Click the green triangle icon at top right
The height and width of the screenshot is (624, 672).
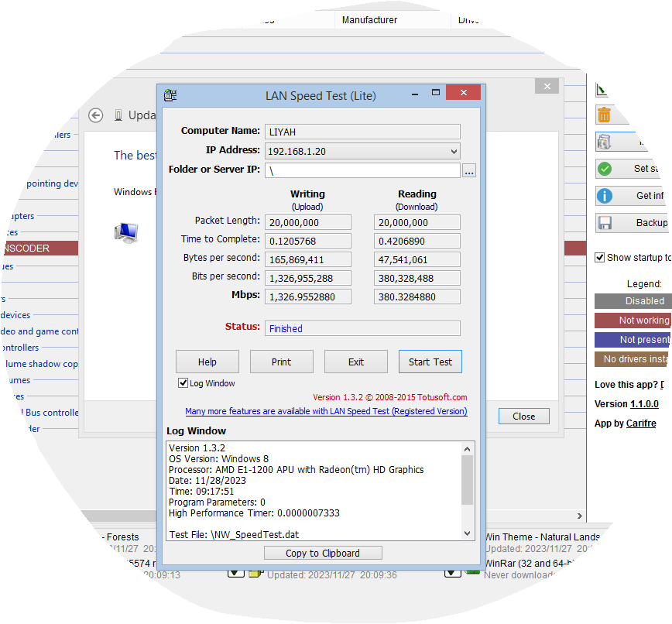pyautogui.click(x=602, y=90)
